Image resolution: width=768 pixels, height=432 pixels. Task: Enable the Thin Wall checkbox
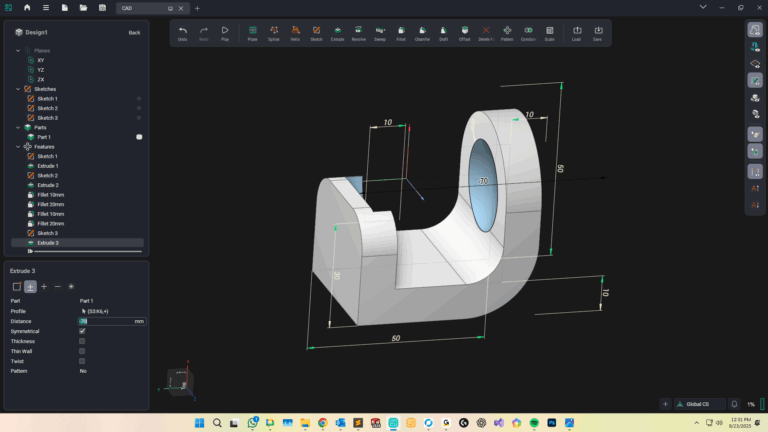point(82,351)
